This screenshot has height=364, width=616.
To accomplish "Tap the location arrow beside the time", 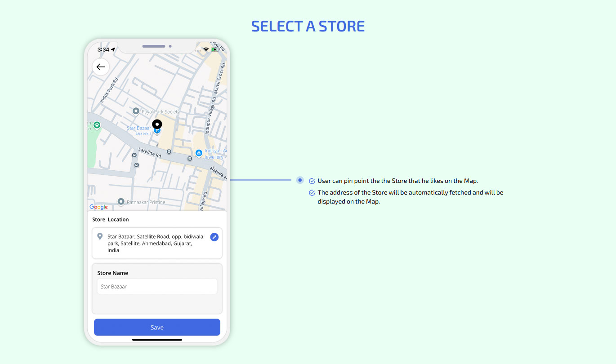I will [113, 49].
